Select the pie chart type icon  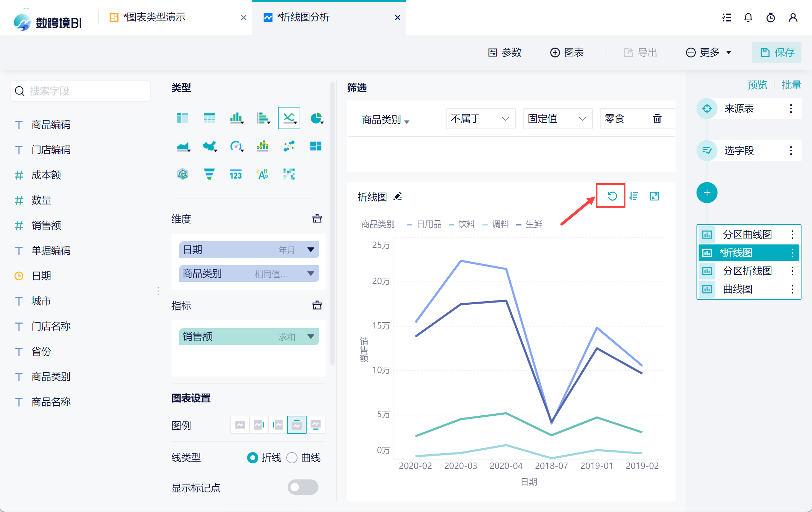[x=316, y=118]
